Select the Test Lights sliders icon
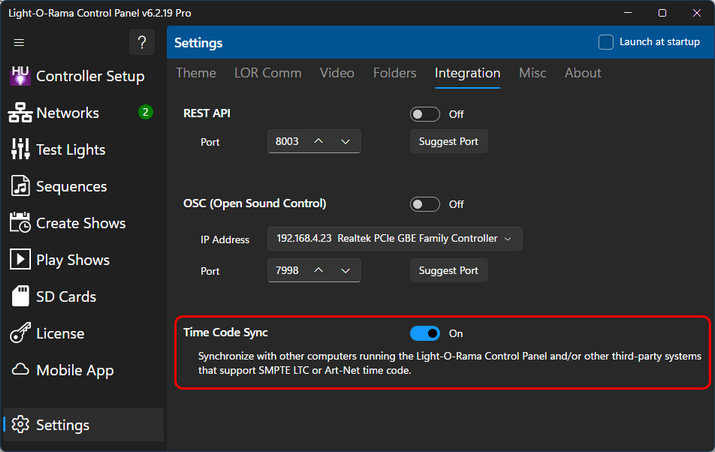 (x=20, y=150)
